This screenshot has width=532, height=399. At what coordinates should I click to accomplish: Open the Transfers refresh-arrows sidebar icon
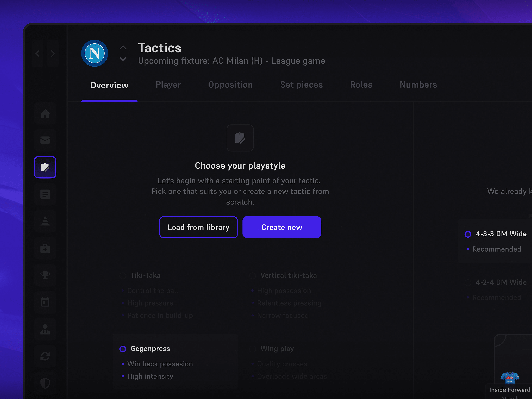tap(45, 356)
